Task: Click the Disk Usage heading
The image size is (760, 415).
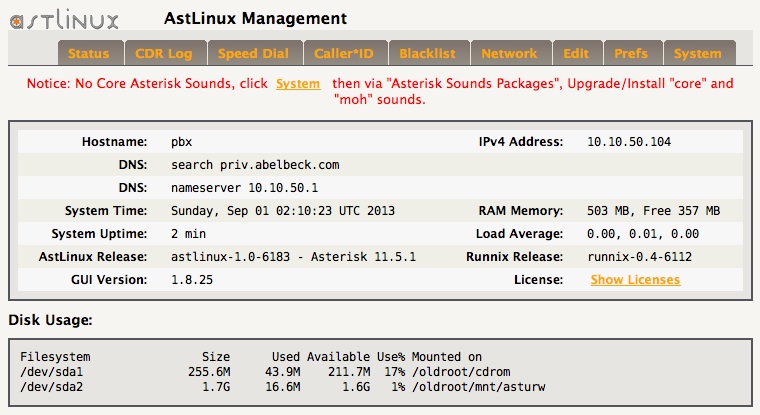Action: [x=50, y=320]
